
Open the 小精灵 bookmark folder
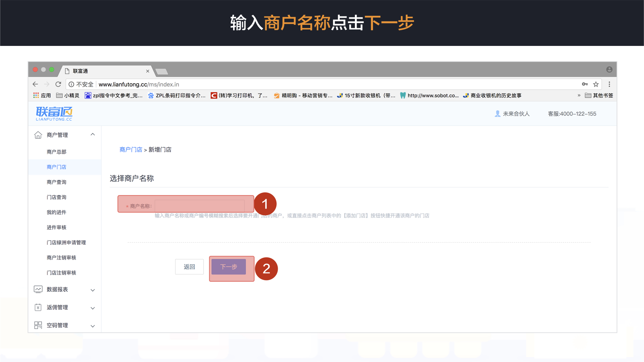coord(67,96)
